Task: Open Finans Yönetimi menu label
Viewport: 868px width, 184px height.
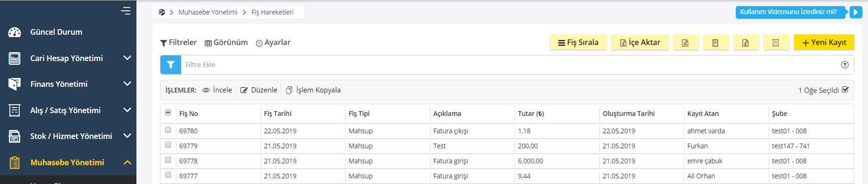Action: tap(59, 84)
